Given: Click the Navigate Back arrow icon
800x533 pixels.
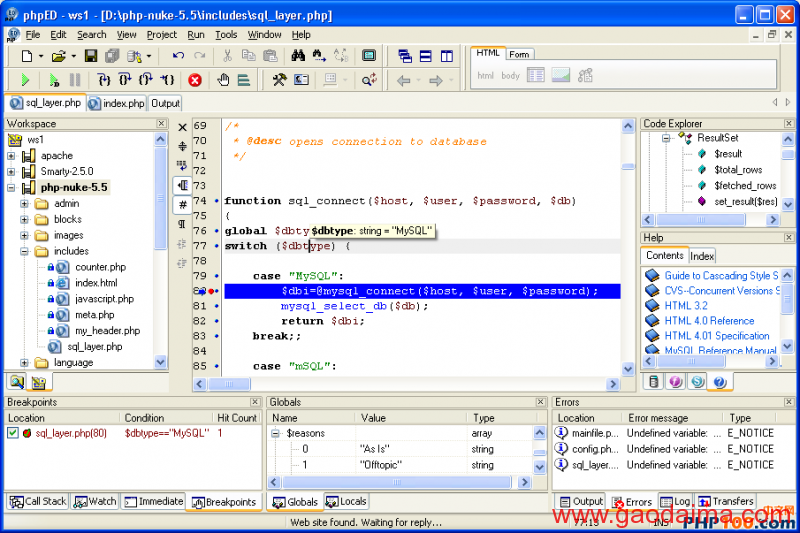Looking at the screenshot, I should click(404, 81).
